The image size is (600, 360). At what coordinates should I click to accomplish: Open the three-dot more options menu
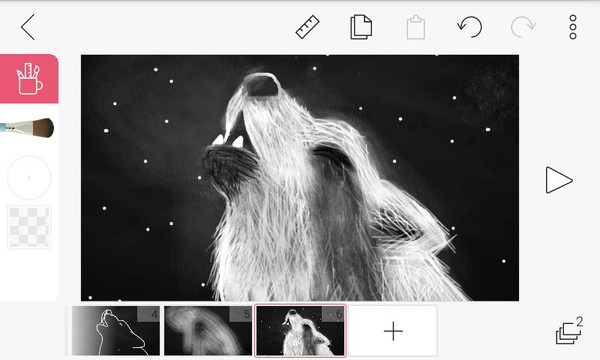573,27
